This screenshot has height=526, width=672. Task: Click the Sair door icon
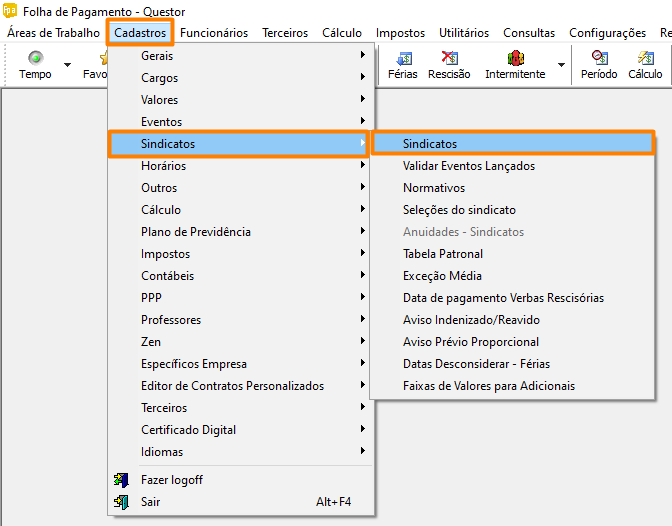coord(121,502)
